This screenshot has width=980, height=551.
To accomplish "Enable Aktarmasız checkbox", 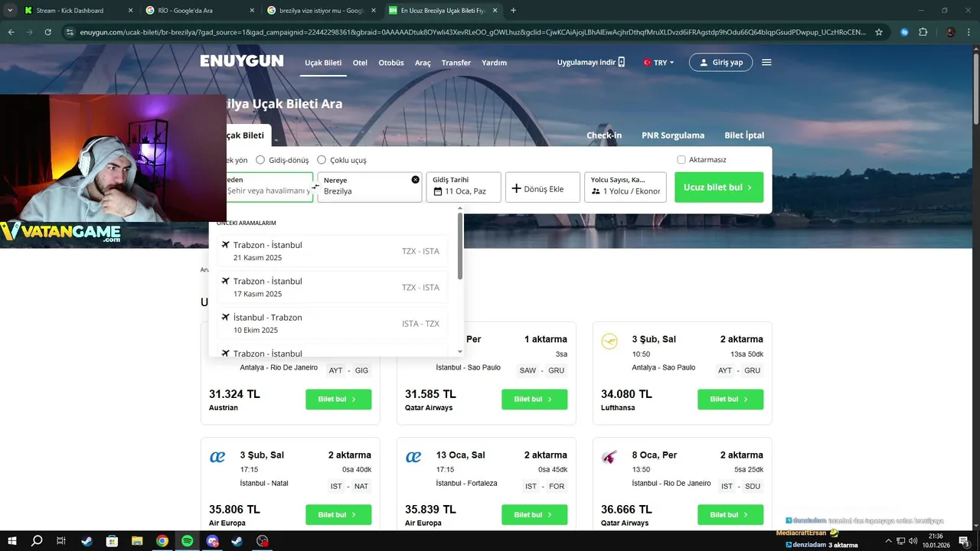I will (x=681, y=160).
